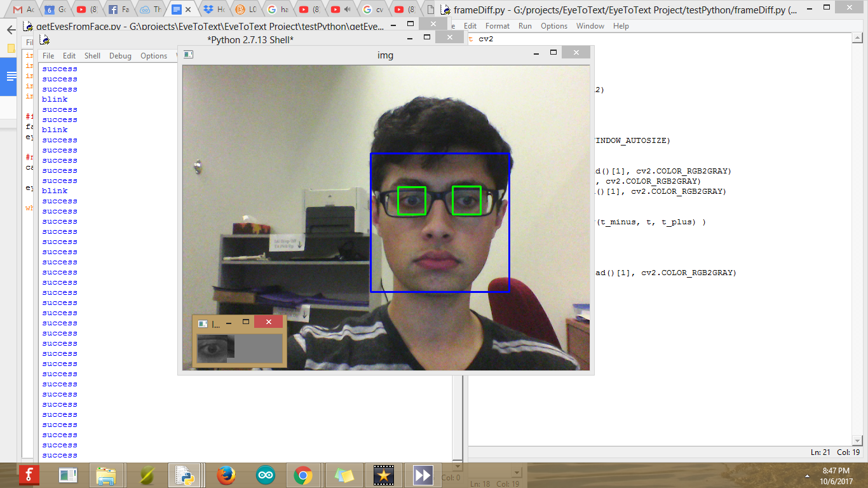Open the File menu in Python Shell
The height and width of the screenshot is (488, 868).
pos(48,56)
